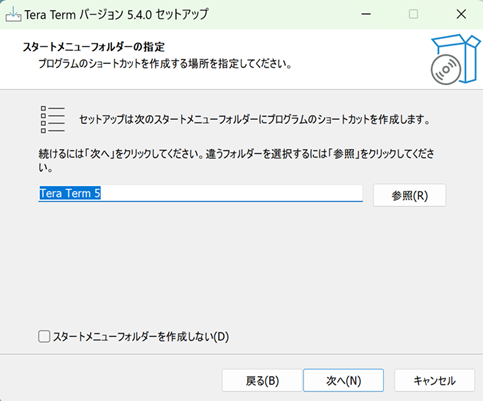The height and width of the screenshot is (401, 483).
Task: Go back with the 戻る(B) button
Action: pos(262,380)
